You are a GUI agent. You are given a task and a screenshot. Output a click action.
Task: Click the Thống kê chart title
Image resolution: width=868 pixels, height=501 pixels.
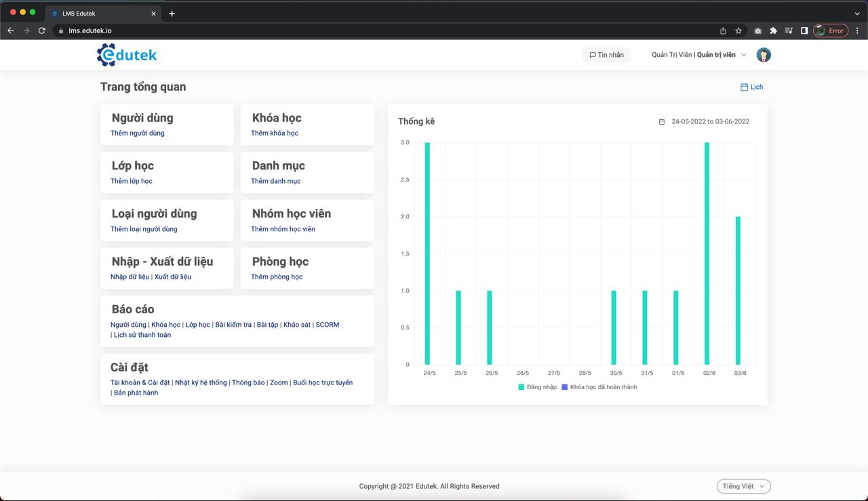tap(416, 121)
